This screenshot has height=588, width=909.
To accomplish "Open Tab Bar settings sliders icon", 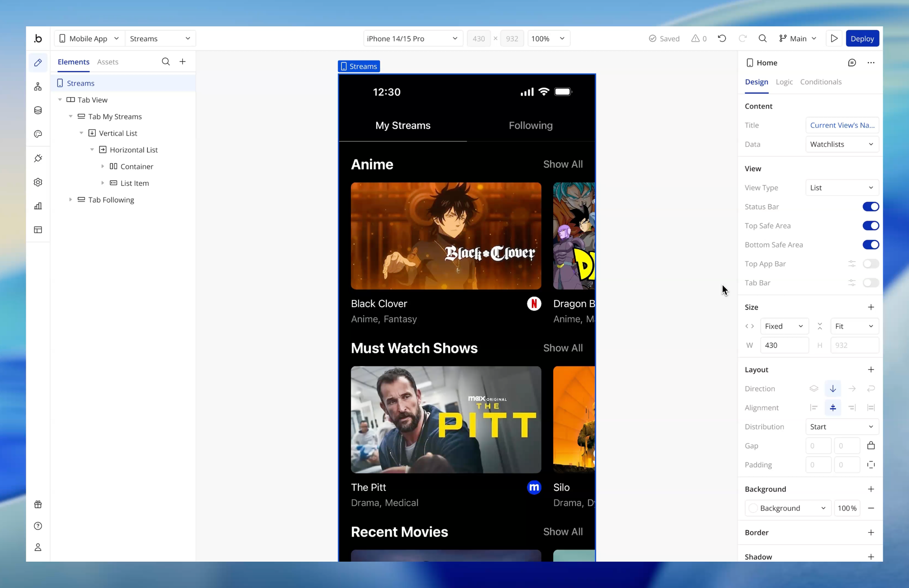I will coord(852,283).
